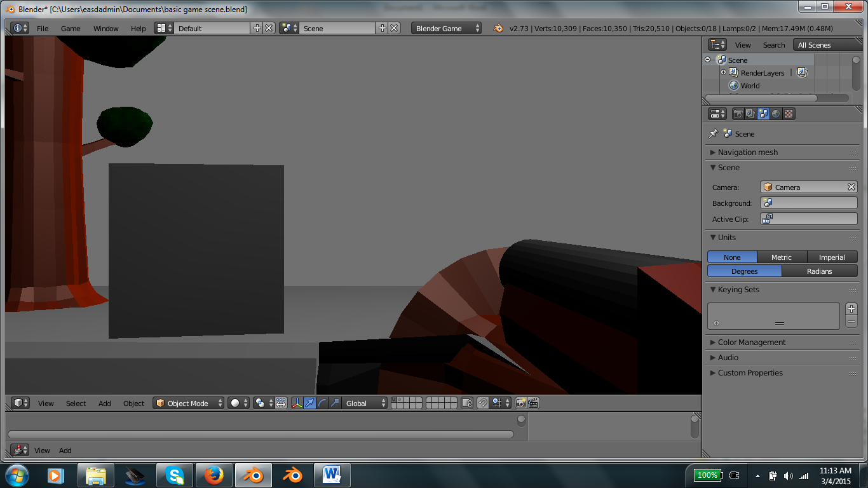Collapse the Scene tree in outliner
The image size is (868, 488).
tap(708, 60)
